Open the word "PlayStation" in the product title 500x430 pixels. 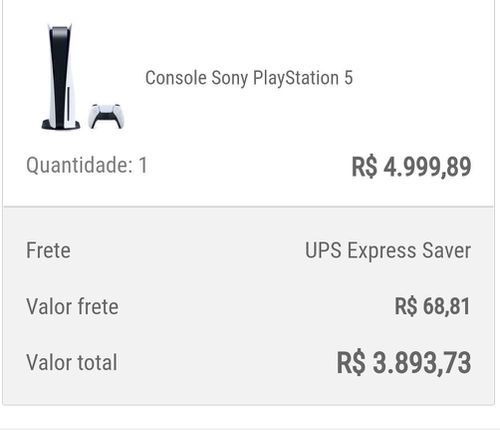(296, 78)
